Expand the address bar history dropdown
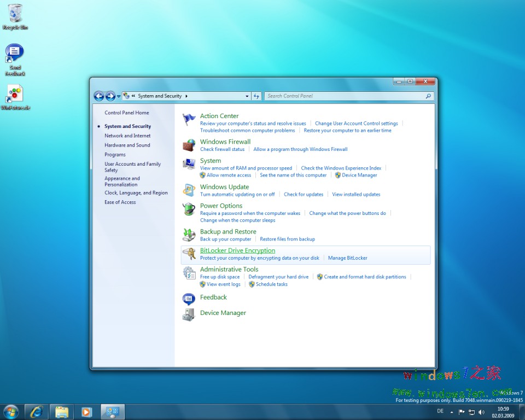 tap(247, 96)
